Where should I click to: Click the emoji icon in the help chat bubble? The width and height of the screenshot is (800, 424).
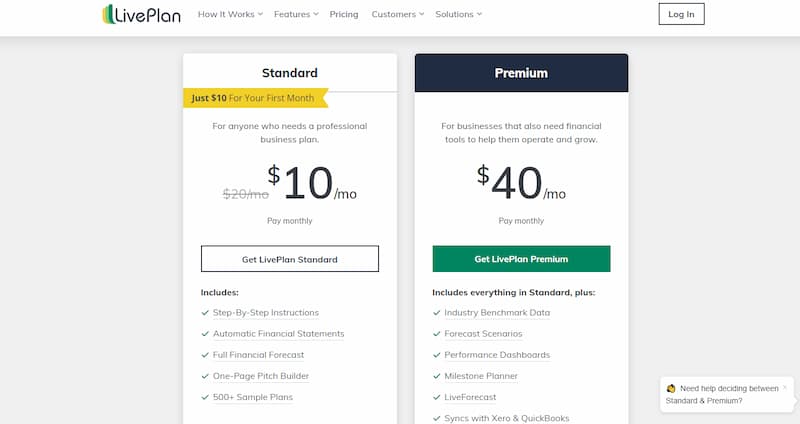coord(671,388)
